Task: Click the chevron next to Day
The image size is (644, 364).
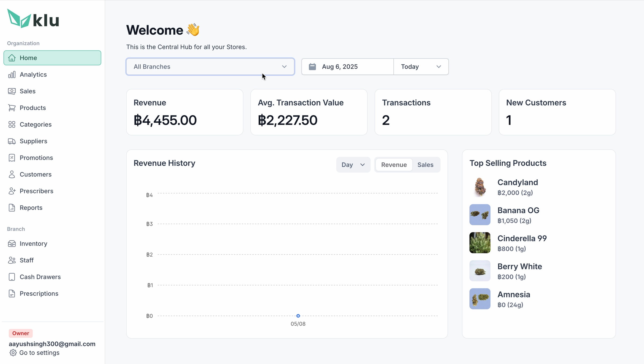Action: pyautogui.click(x=363, y=165)
